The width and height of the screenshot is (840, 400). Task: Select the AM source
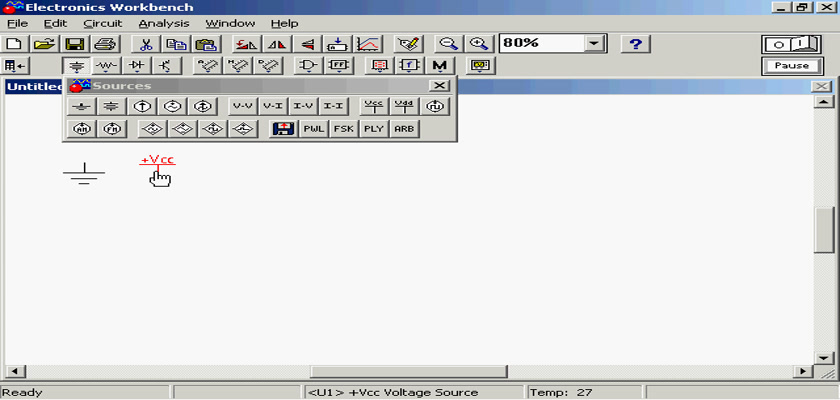(x=82, y=129)
